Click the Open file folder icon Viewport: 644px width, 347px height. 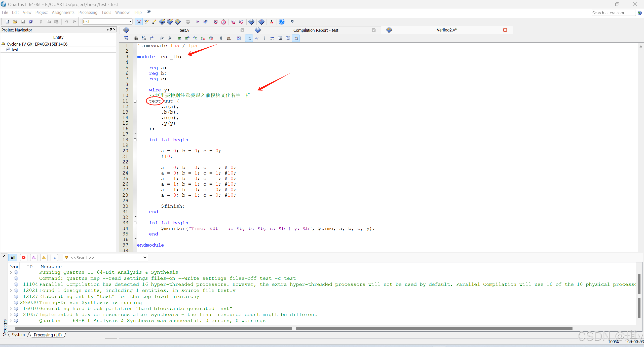15,22
